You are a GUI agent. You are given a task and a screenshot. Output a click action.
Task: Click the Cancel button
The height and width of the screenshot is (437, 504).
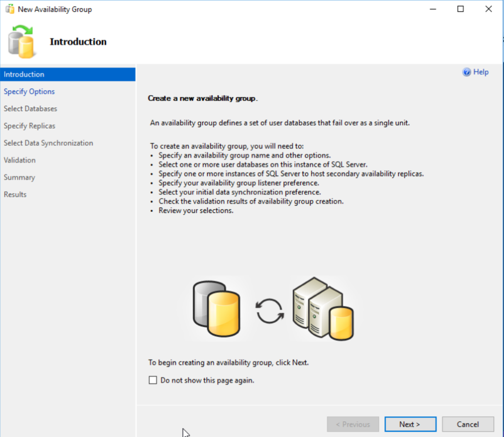(x=467, y=424)
